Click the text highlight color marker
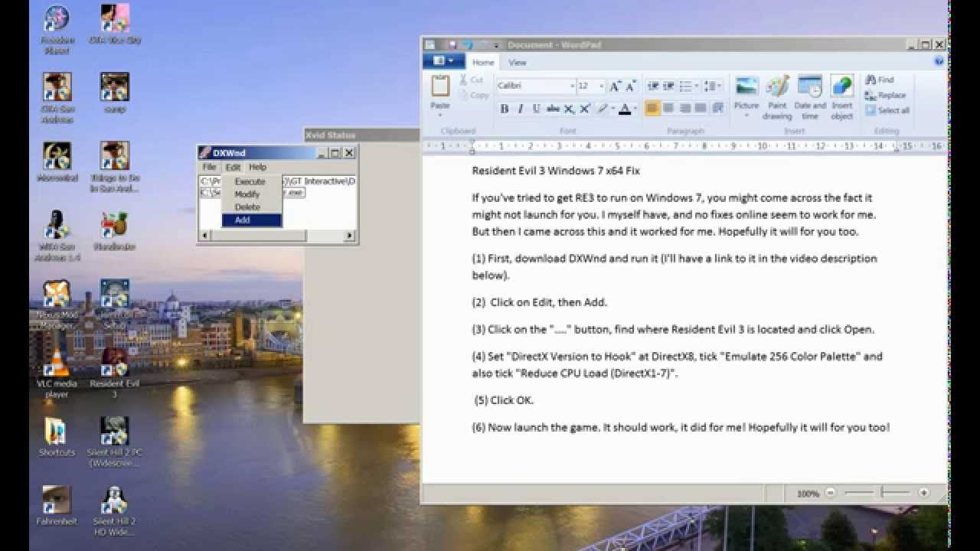This screenshot has height=551, width=980. click(x=603, y=109)
